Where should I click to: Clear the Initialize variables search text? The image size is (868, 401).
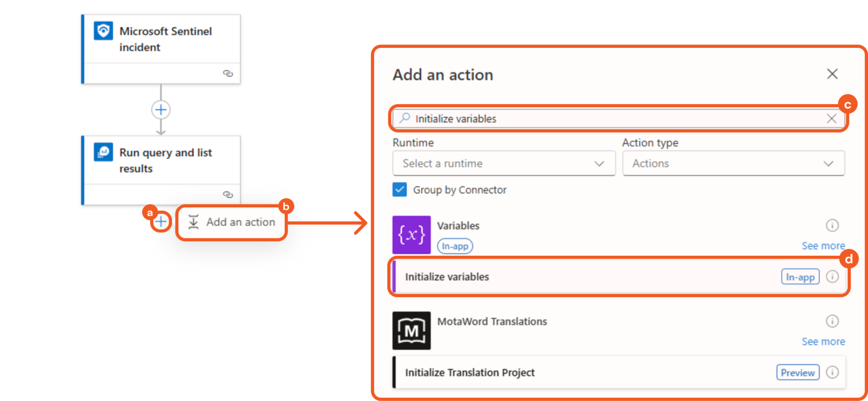pos(832,119)
